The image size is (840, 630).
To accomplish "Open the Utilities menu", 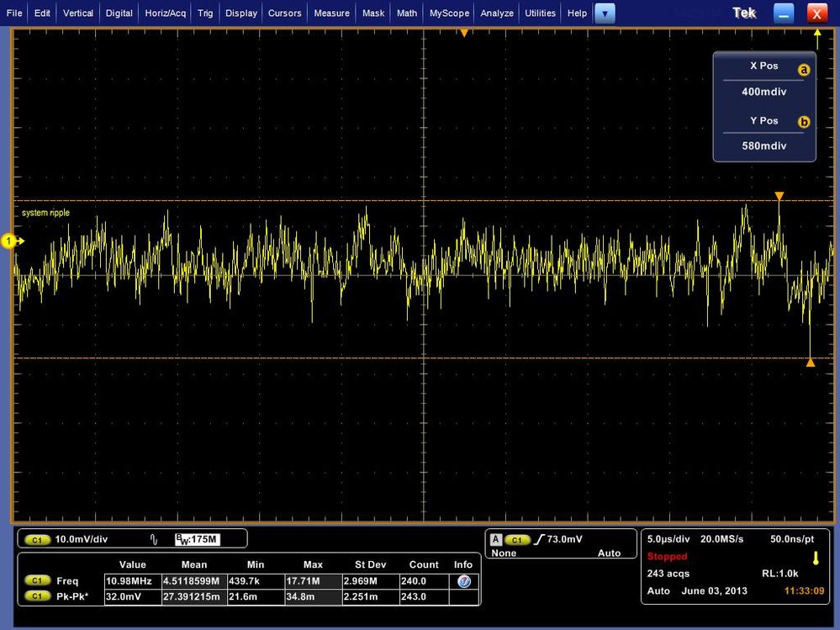I will point(540,13).
